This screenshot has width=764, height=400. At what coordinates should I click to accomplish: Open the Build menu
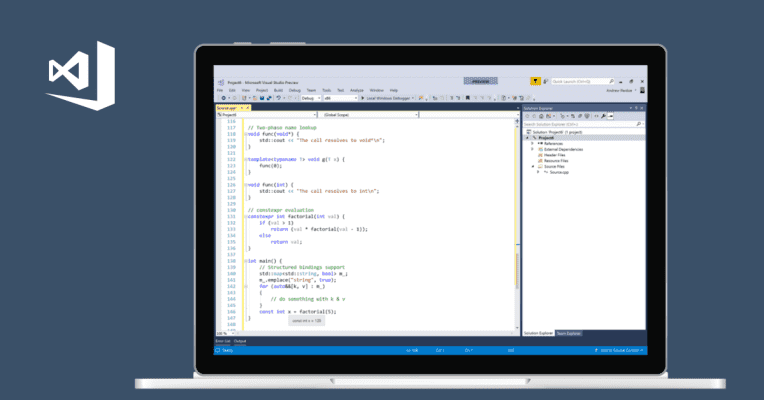point(278,90)
